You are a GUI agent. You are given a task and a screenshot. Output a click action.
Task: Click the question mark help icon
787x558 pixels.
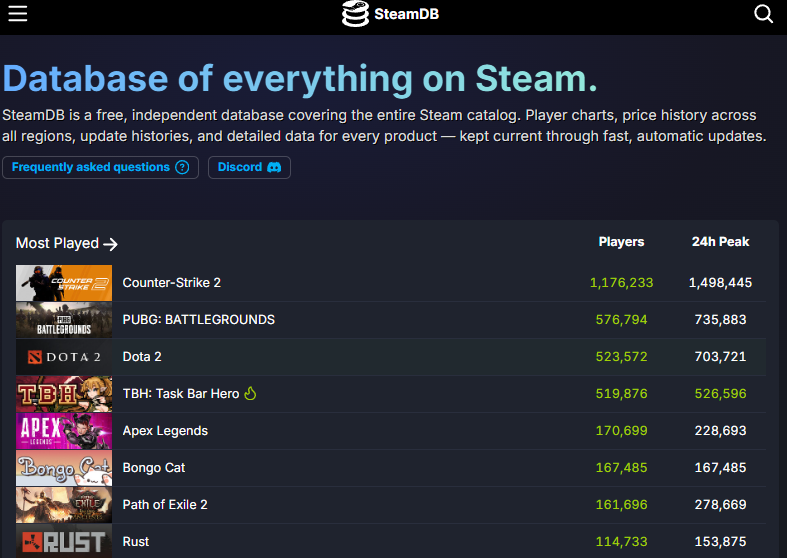click(x=182, y=167)
